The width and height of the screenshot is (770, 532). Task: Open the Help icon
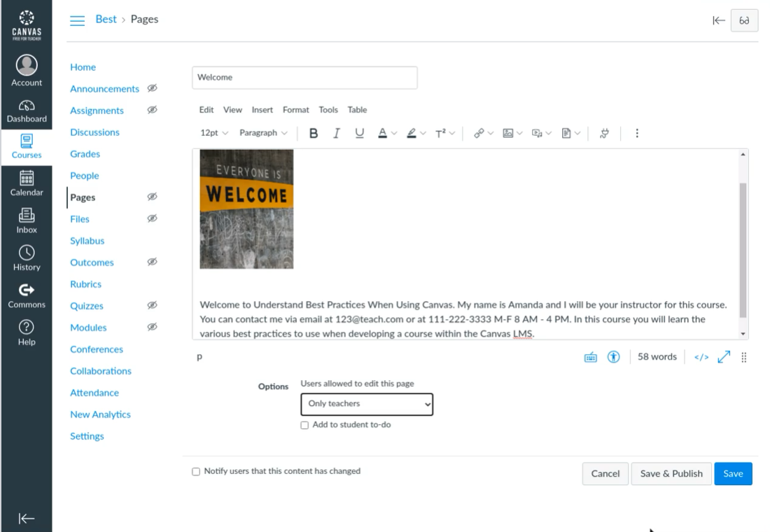(x=27, y=333)
